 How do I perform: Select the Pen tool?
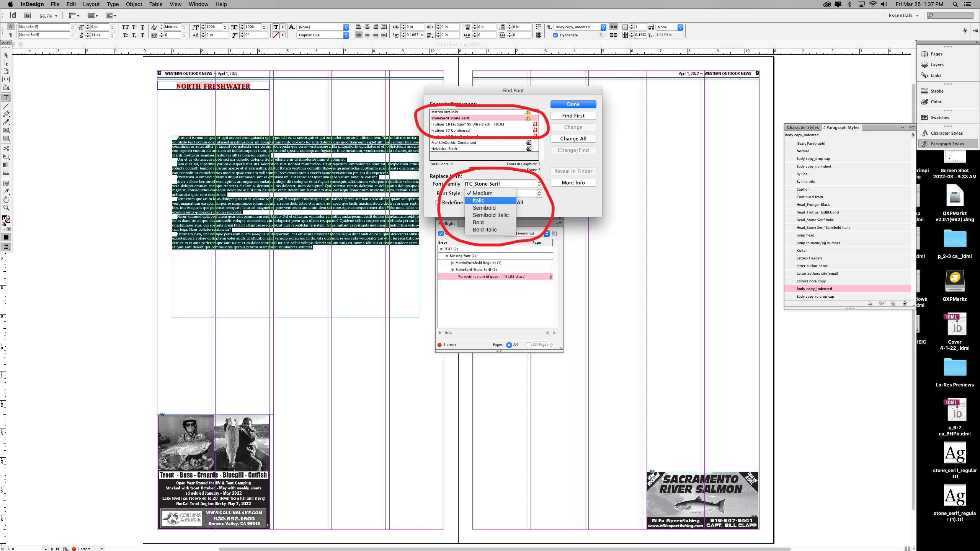pyautogui.click(x=6, y=114)
